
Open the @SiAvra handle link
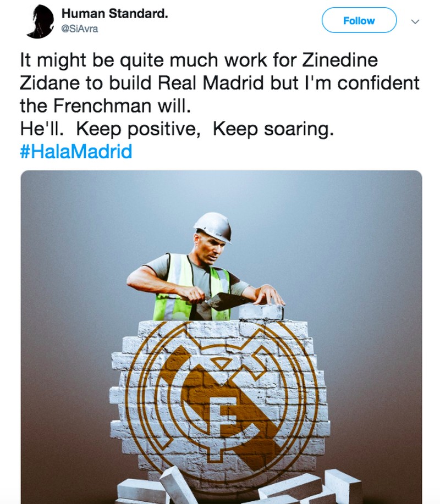[x=80, y=29]
